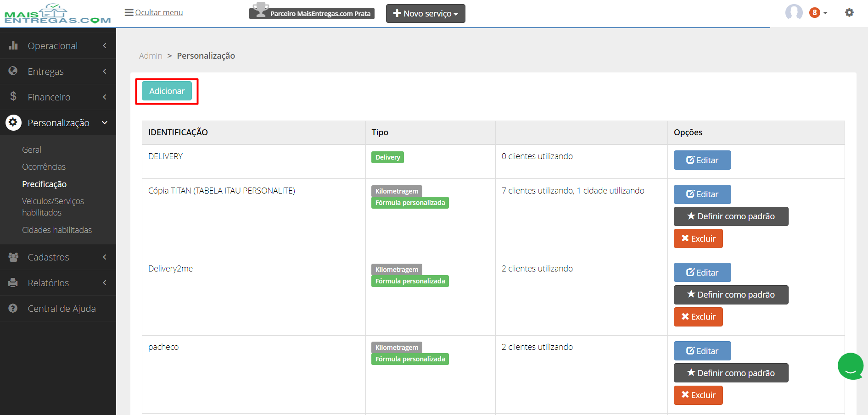The height and width of the screenshot is (415, 868).
Task: Edit the pacheco pricing row
Action: [702, 351]
